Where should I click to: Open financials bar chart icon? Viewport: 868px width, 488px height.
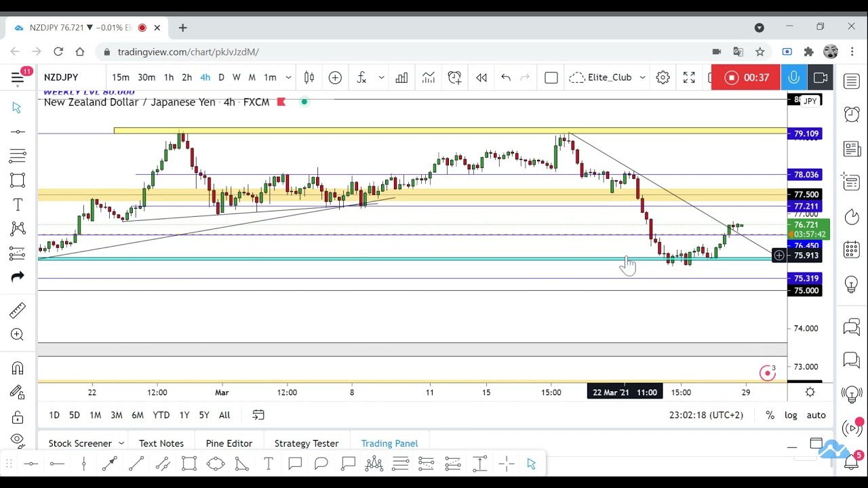(x=401, y=77)
